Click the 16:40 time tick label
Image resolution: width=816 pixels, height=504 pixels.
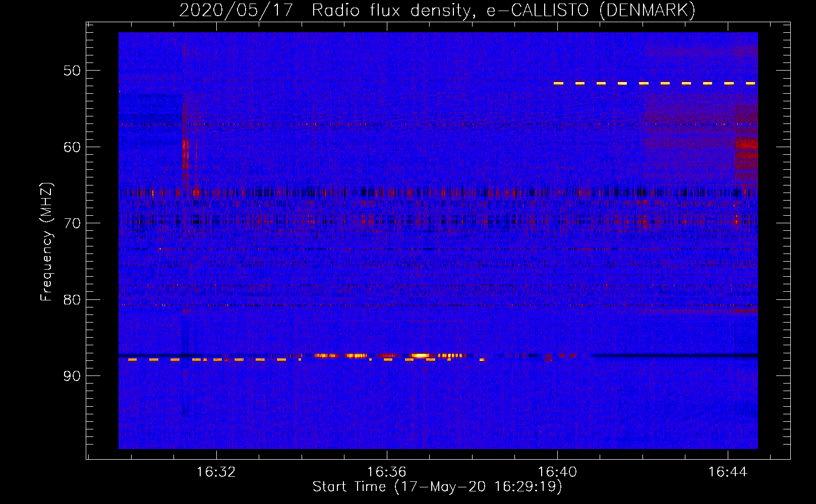coord(557,472)
